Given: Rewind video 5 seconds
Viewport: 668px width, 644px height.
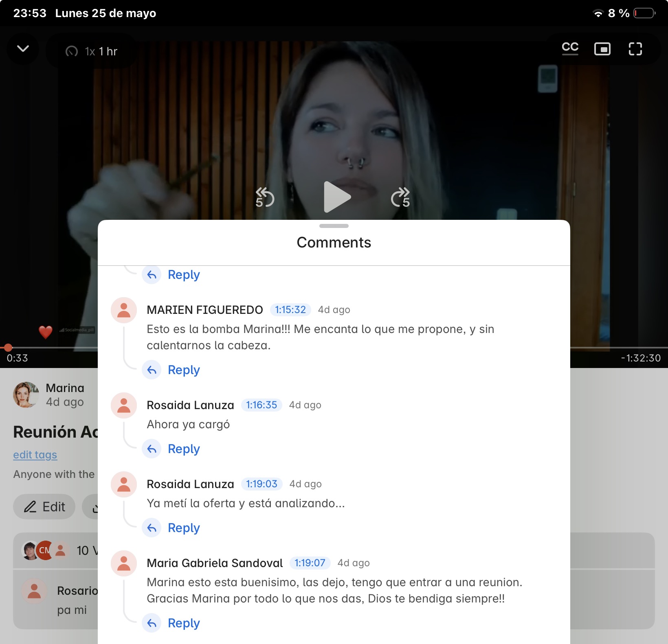Looking at the screenshot, I should point(265,197).
